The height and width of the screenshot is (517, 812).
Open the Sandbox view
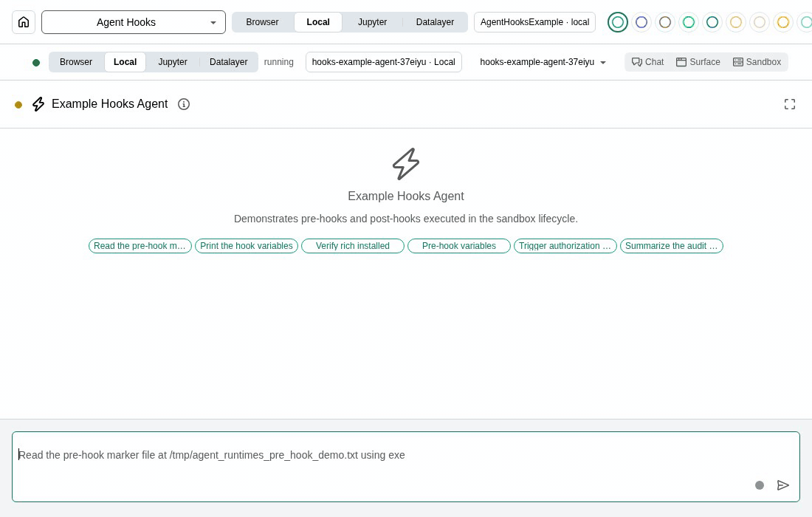click(757, 62)
